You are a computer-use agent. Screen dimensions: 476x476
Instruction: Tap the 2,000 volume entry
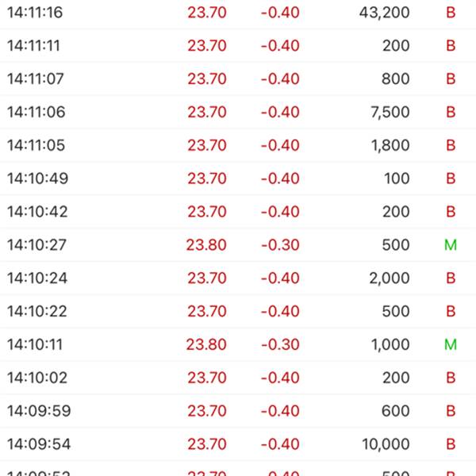390,278
